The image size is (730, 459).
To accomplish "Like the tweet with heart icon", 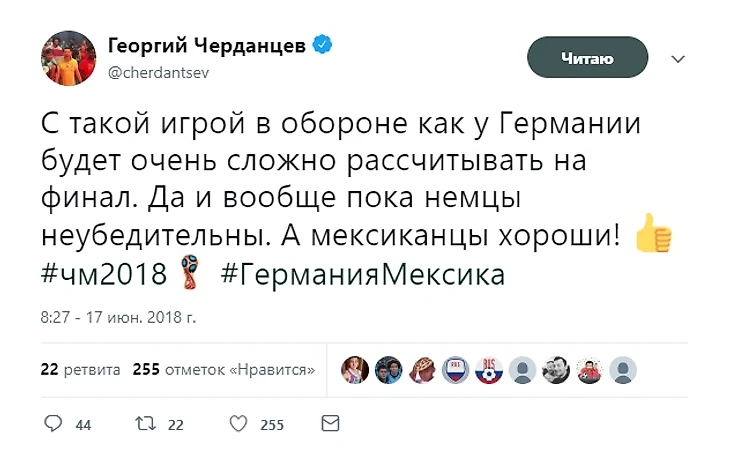I will click(x=238, y=424).
